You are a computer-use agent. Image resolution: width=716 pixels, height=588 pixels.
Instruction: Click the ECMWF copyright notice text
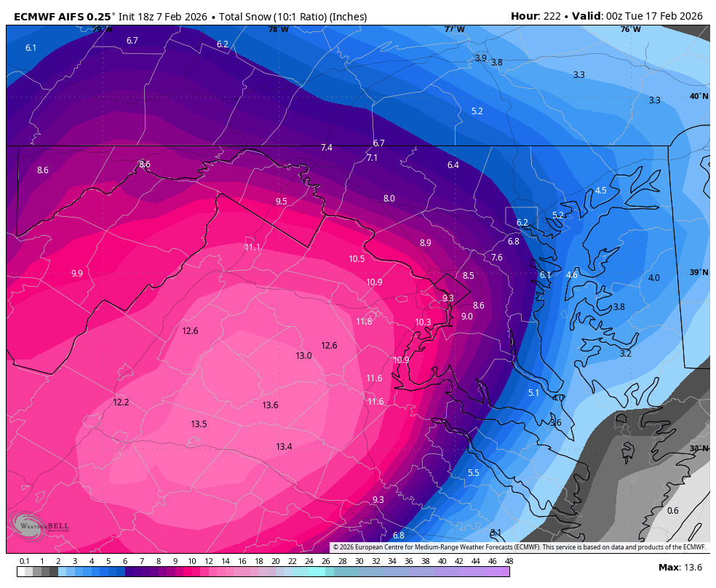(519, 547)
